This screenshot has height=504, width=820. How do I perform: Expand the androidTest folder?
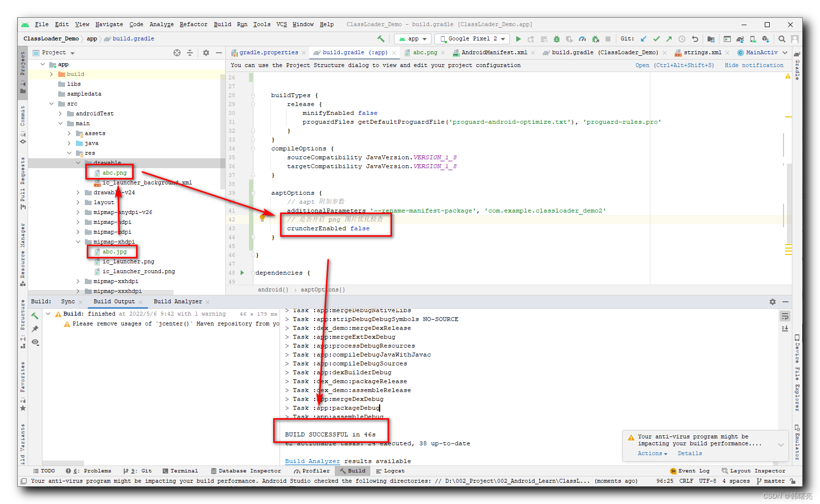point(60,113)
